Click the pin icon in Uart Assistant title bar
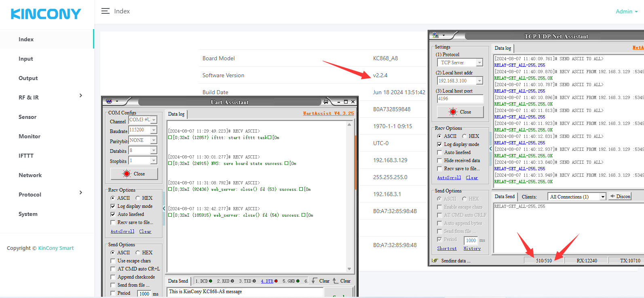 [x=325, y=102]
